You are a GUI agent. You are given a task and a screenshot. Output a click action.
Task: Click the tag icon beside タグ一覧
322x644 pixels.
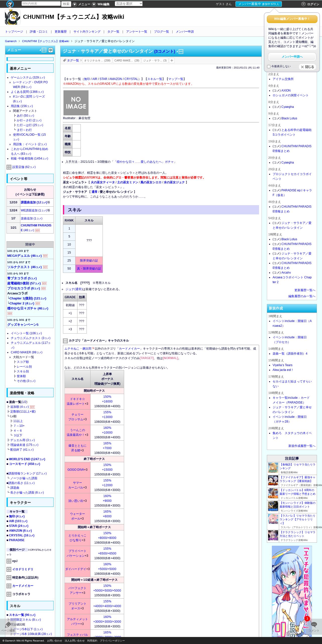64,60
